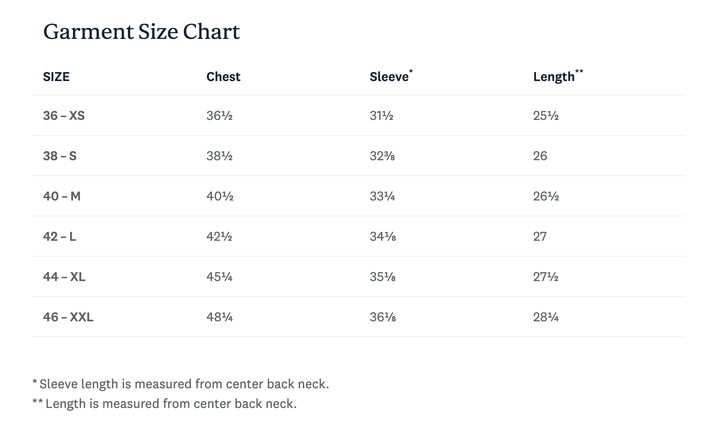Click the Garment Size Chart heading
This screenshot has height=430, width=720.
[x=141, y=31]
